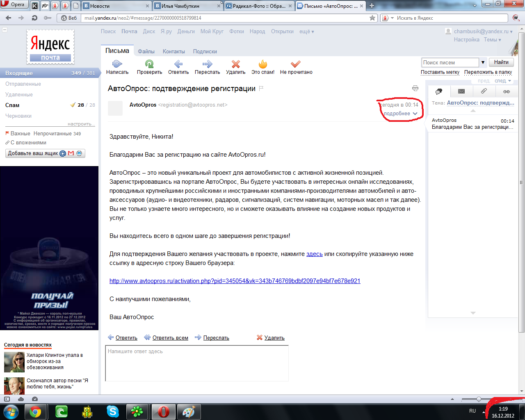Click the Windows Start button

coord(11,412)
